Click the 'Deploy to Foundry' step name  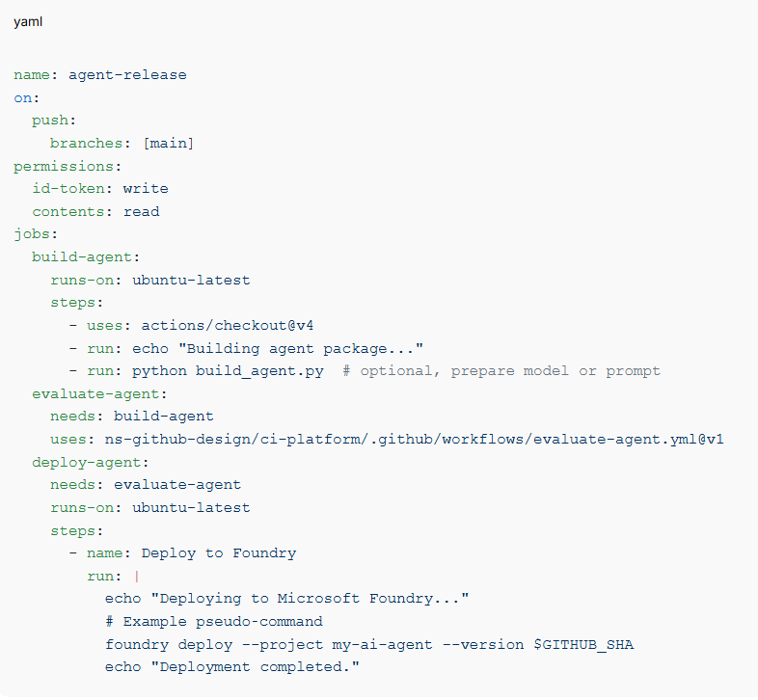coord(218,553)
